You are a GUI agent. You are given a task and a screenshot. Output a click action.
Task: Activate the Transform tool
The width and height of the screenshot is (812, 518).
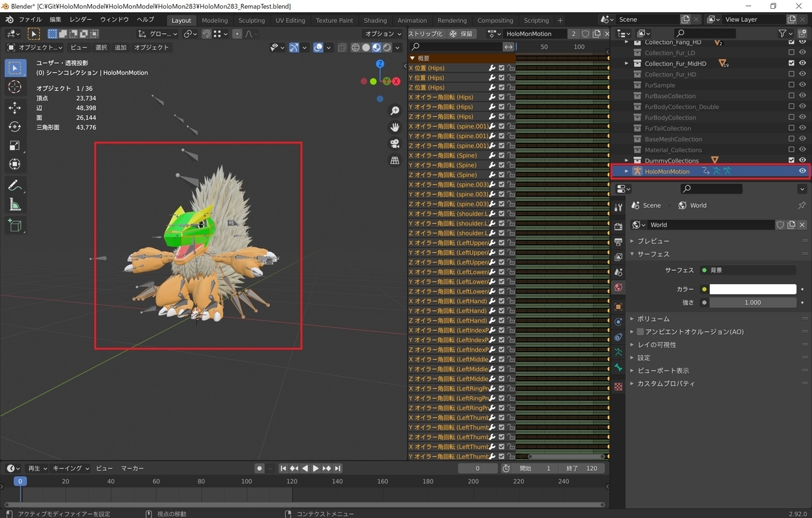[x=14, y=164]
